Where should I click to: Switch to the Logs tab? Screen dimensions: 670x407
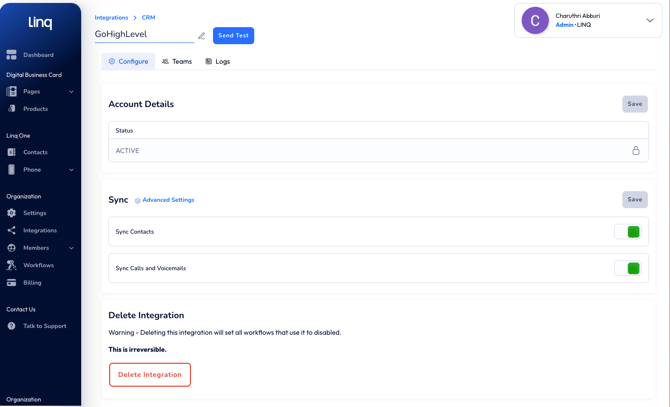coord(218,62)
